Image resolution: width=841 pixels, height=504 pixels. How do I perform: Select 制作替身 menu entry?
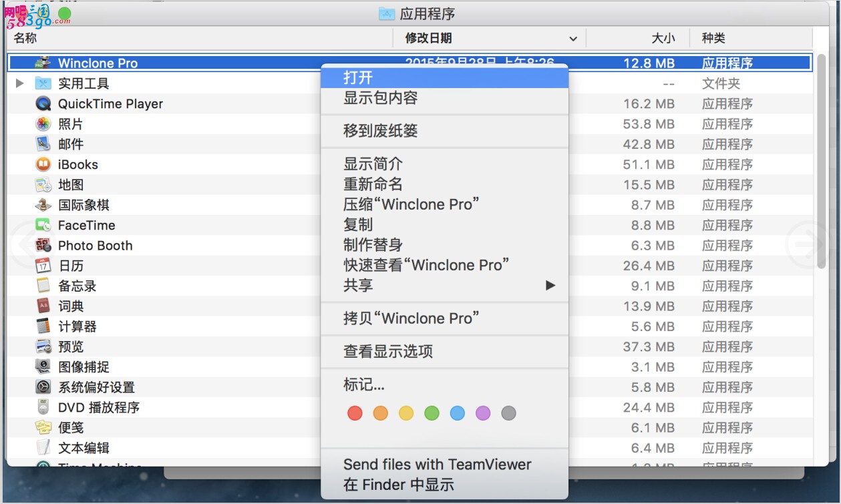coord(444,245)
